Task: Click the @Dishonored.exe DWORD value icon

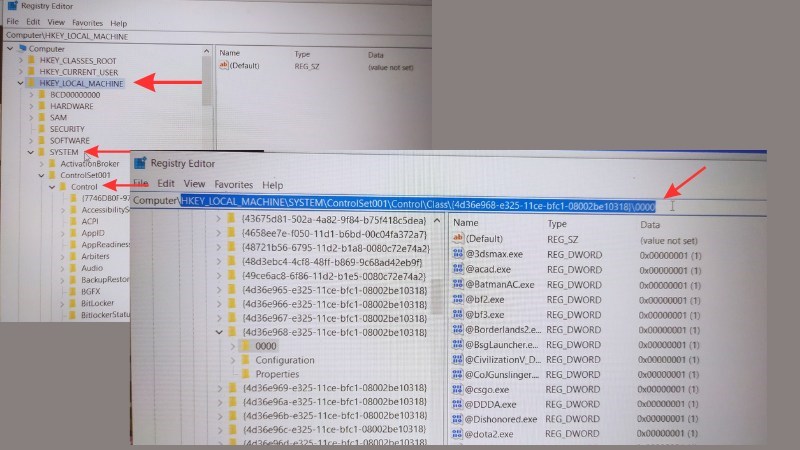Action: pos(457,419)
